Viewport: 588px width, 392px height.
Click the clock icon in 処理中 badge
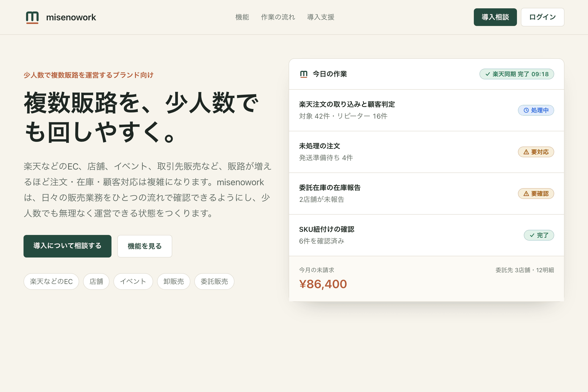click(526, 110)
